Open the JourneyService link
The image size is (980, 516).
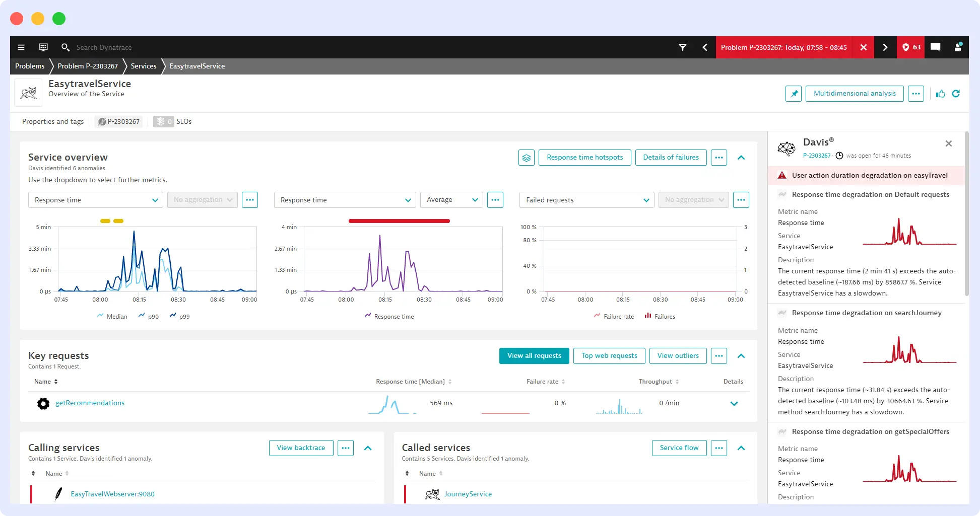pyautogui.click(x=468, y=494)
